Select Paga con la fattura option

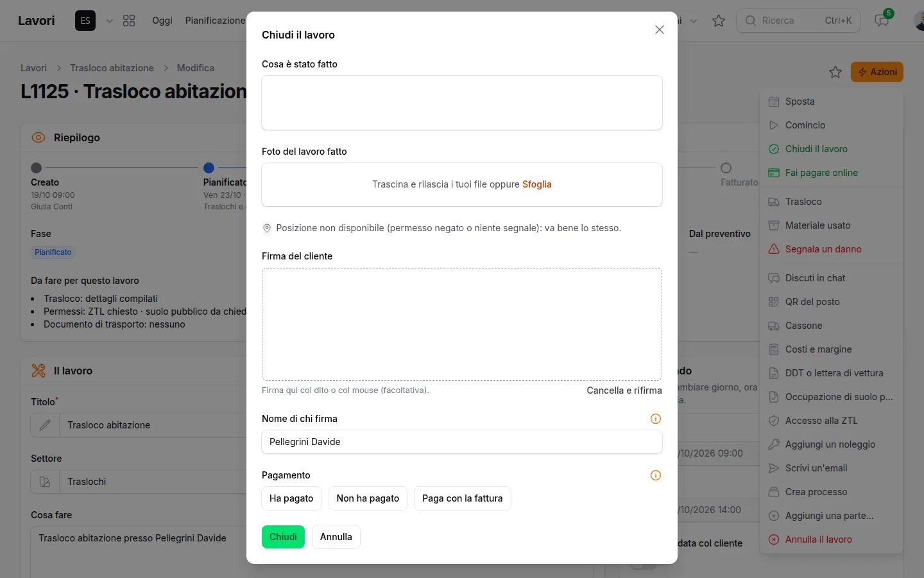[x=463, y=498]
